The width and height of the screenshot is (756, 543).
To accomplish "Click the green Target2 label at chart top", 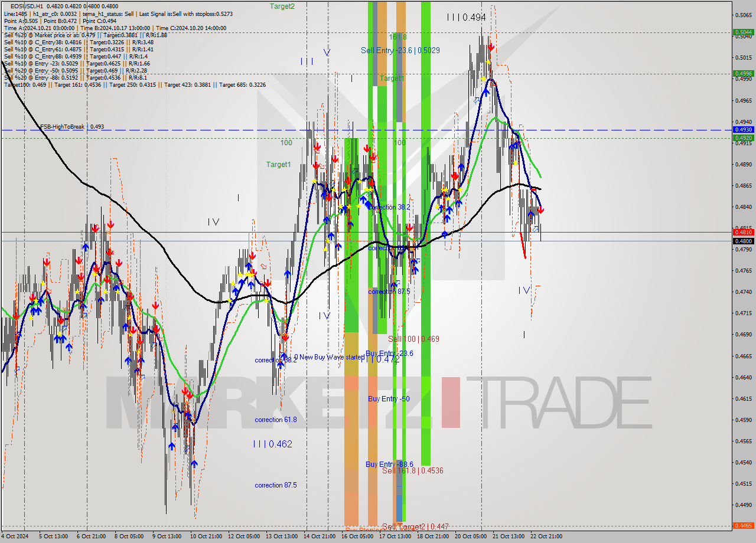I will pos(282,6).
